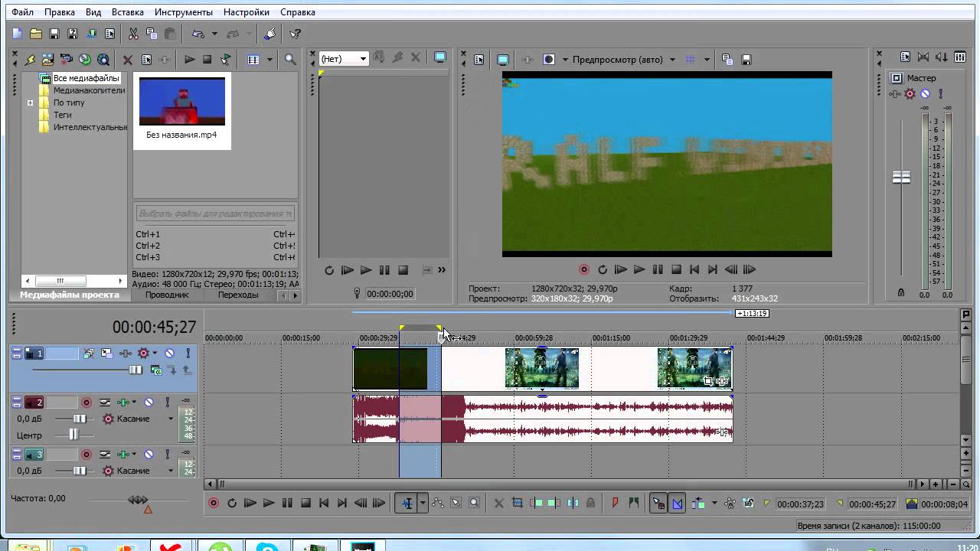Open a project with the folder icon

pyautogui.click(x=36, y=34)
